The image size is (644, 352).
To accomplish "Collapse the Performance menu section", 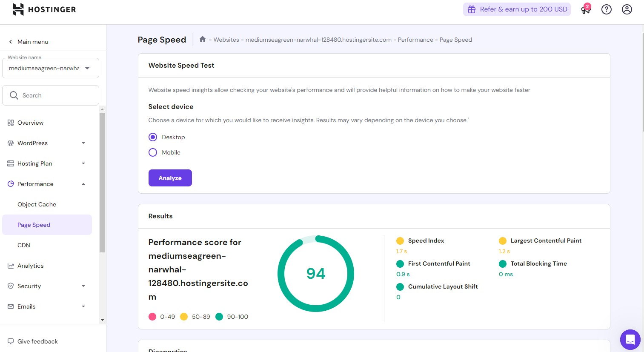I will point(83,184).
